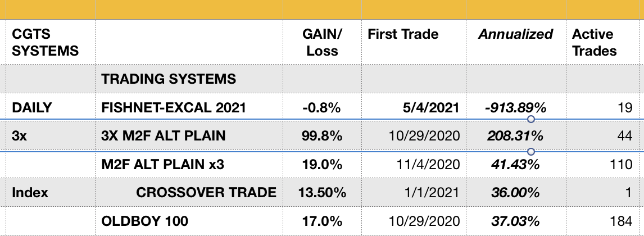Click the First Trade header cell
Screen dimensions: 644x236
[x=414, y=42]
